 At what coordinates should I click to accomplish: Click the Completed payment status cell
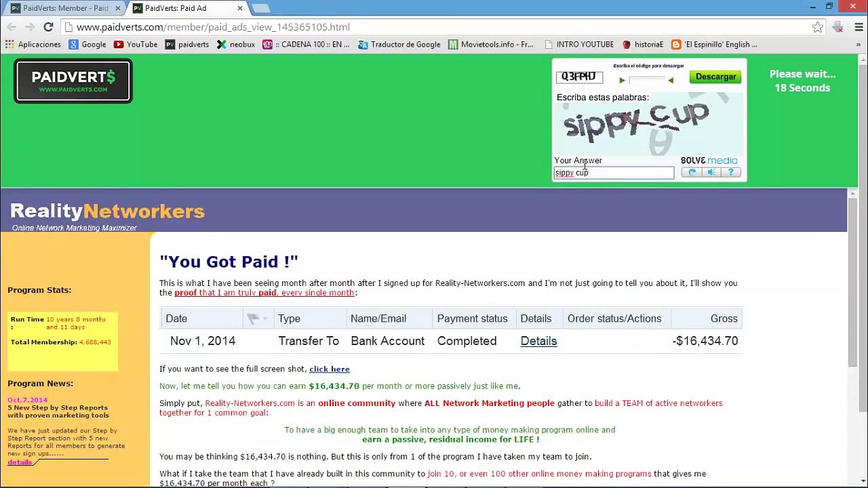[x=467, y=341]
